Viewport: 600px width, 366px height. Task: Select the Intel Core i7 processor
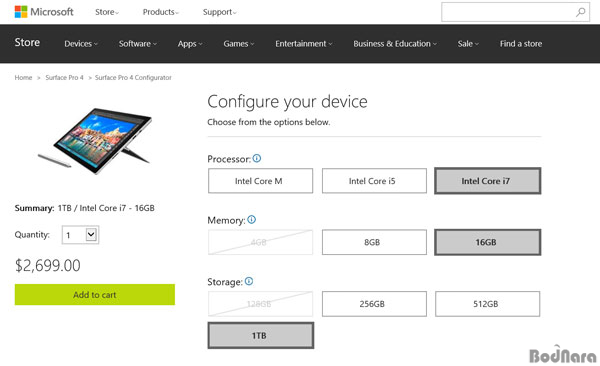[x=488, y=181]
